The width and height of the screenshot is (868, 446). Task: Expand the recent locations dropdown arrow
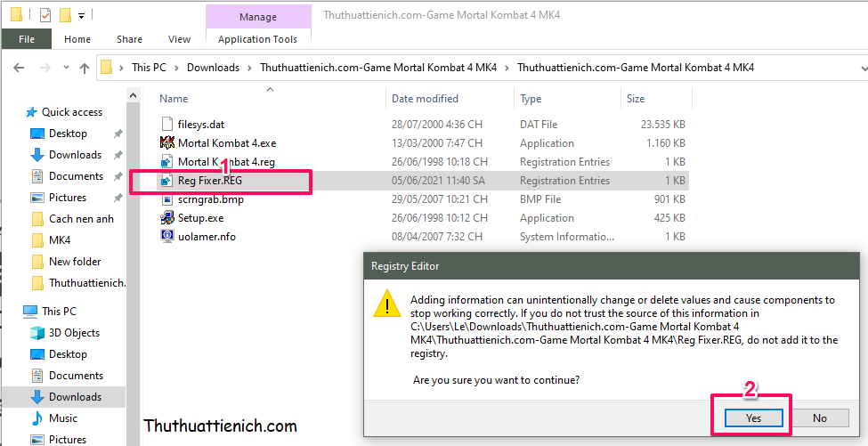pyautogui.click(x=63, y=68)
